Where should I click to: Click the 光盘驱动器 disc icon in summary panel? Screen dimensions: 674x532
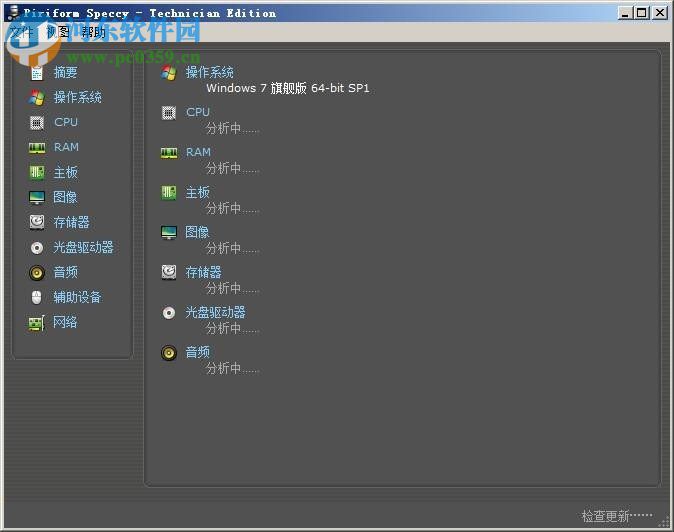coord(169,312)
